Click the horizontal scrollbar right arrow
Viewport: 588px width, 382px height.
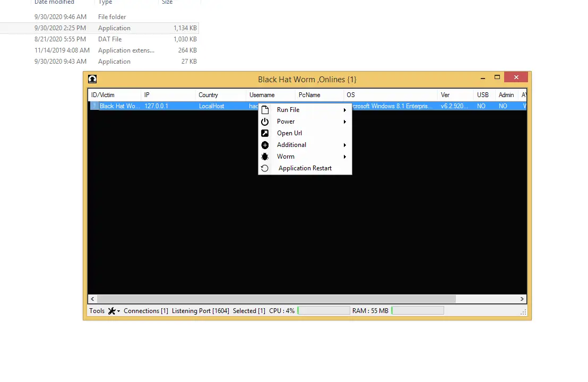pos(522,299)
